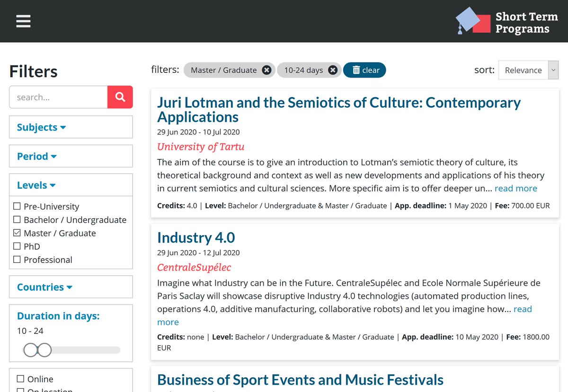Click the 10 - 24 duration value
The width and height of the screenshot is (568, 392).
(x=30, y=331)
